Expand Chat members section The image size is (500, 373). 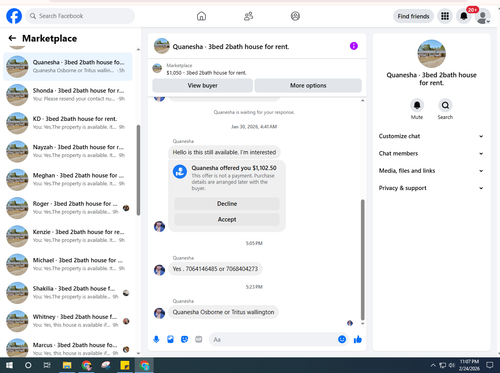click(x=431, y=153)
